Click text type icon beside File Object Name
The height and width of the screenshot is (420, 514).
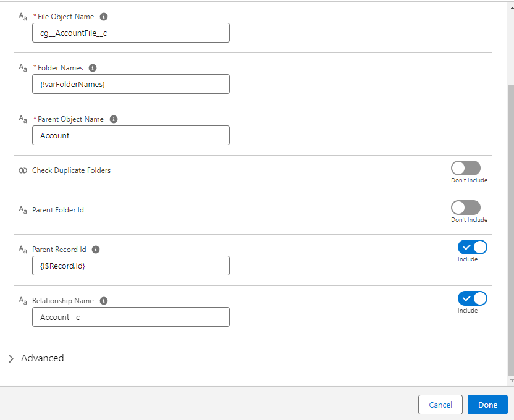23,17
